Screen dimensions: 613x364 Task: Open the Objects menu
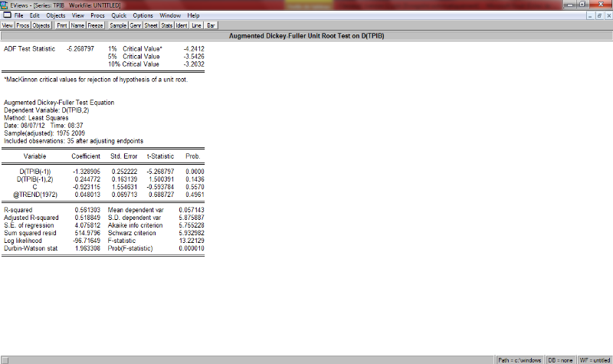pos(55,15)
